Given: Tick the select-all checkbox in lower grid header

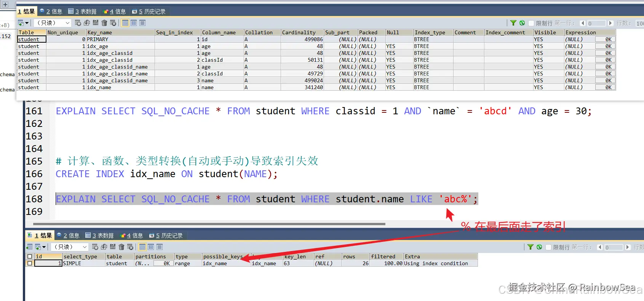Looking at the screenshot, I should point(30,256).
